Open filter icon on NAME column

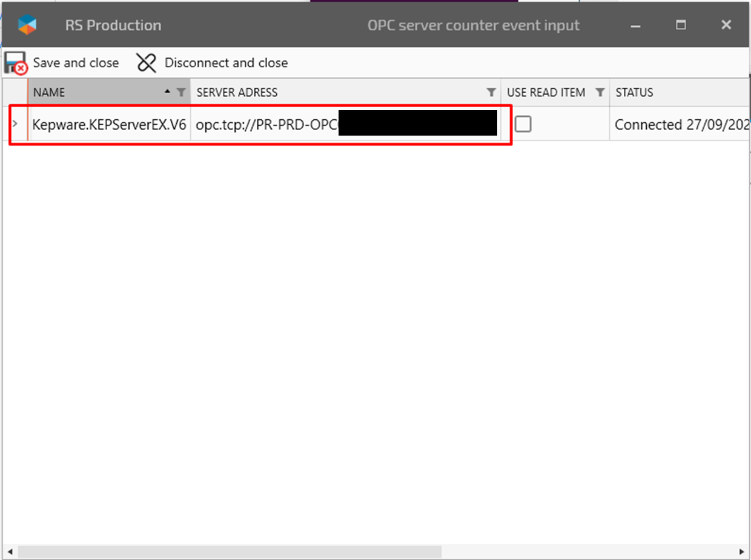(180, 93)
